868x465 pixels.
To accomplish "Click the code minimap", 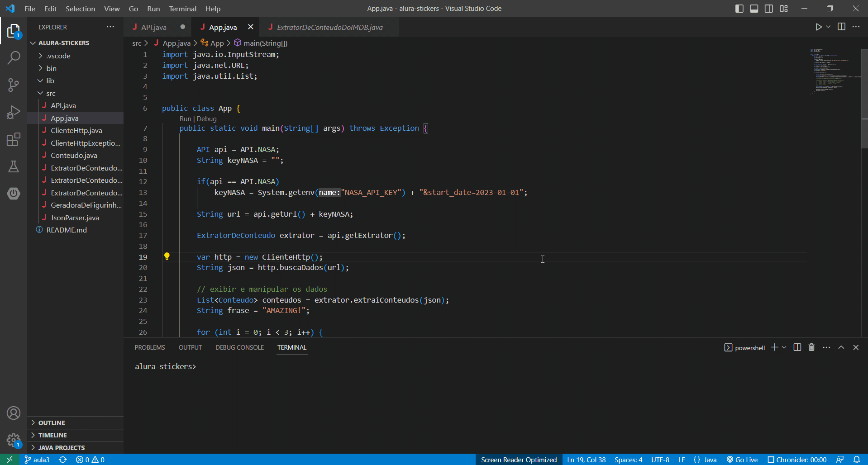I will pos(835,72).
